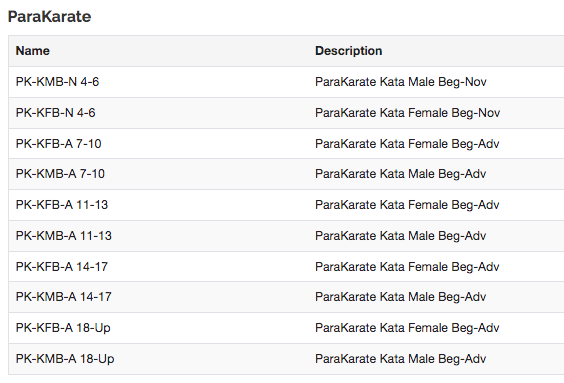564x383 pixels.
Task: Click the PK-KMB-A 11-13 division name
Action: pos(64,236)
